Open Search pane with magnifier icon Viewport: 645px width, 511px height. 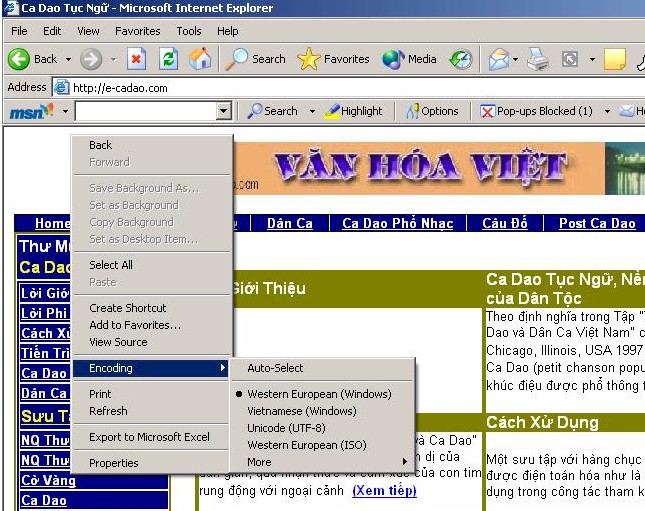[x=237, y=59]
